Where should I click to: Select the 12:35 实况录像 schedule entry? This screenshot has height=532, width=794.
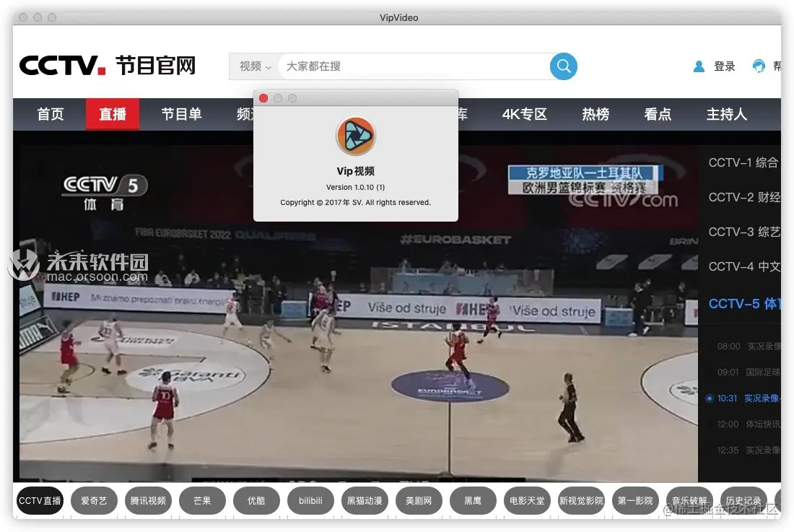click(x=748, y=450)
